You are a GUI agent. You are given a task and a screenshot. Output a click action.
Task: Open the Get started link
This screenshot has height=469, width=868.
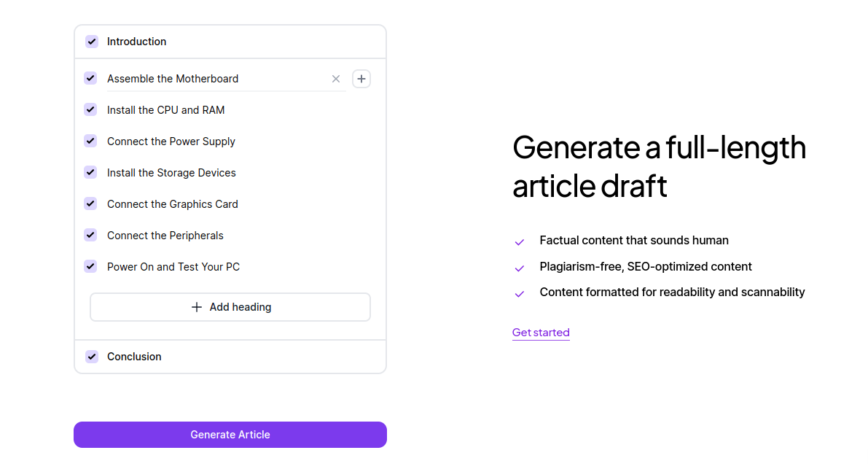point(541,333)
